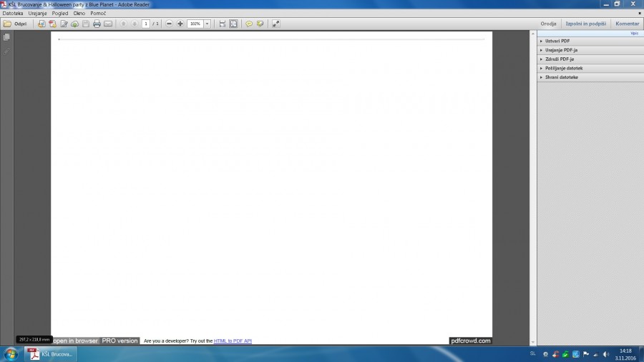The width and height of the screenshot is (644, 362).
Task: Select the highlight text tool icon
Action: coord(260,24)
